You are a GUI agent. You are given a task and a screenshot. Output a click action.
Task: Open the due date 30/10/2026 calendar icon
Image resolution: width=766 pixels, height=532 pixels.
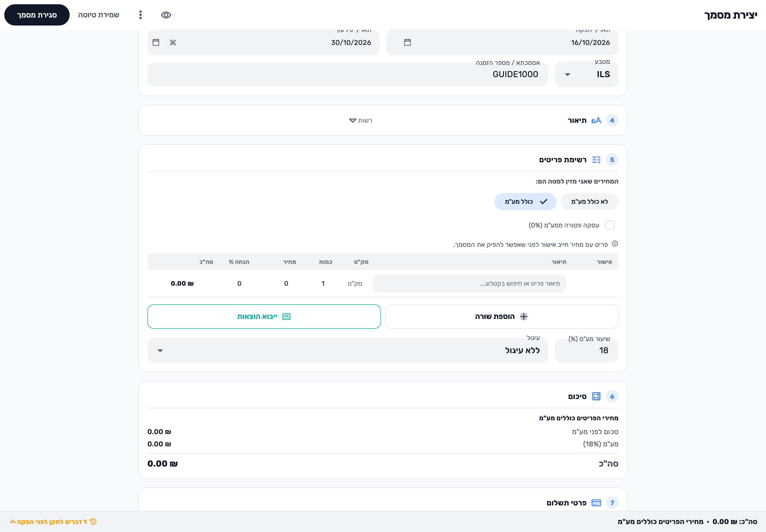click(156, 42)
